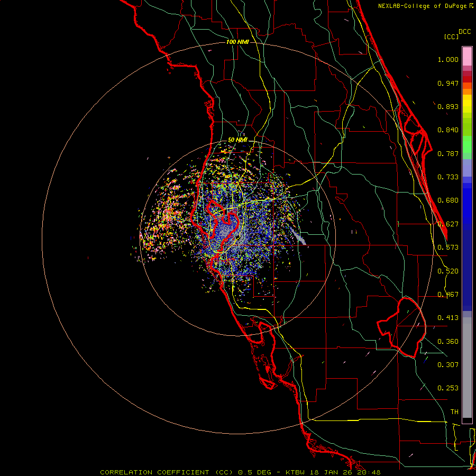The height and width of the screenshot is (476, 476).
Task: Select the bright green color bar segment
Action: [467, 144]
